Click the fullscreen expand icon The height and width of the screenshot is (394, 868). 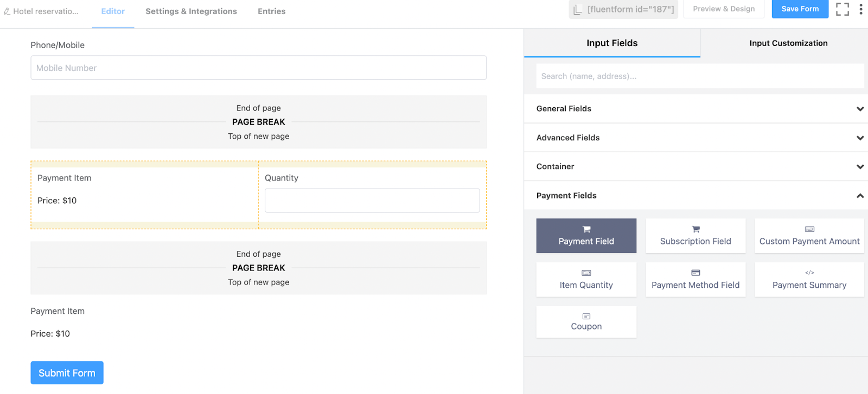click(x=842, y=9)
